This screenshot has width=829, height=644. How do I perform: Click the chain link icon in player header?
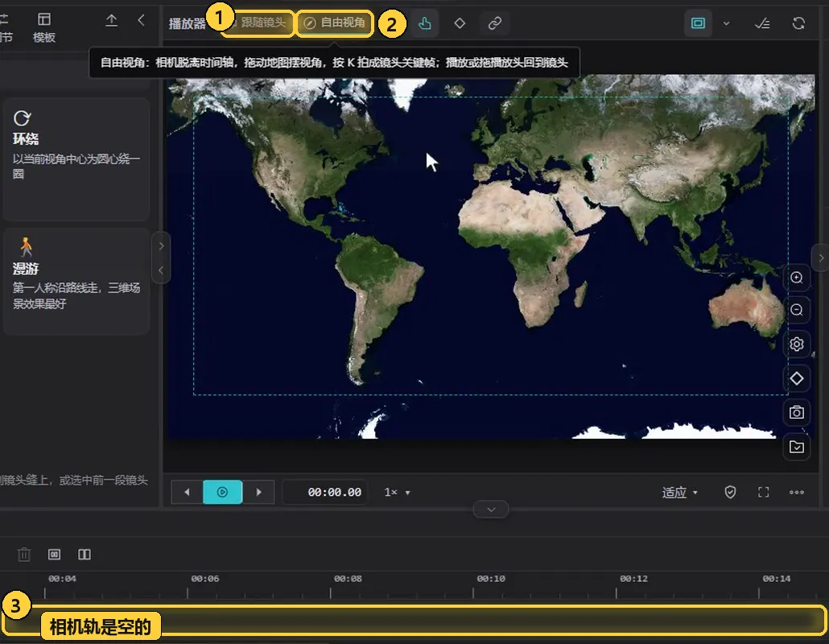tap(495, 23)
